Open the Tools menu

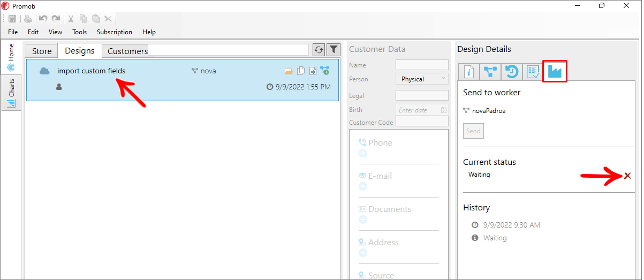(x=80, y=32)
